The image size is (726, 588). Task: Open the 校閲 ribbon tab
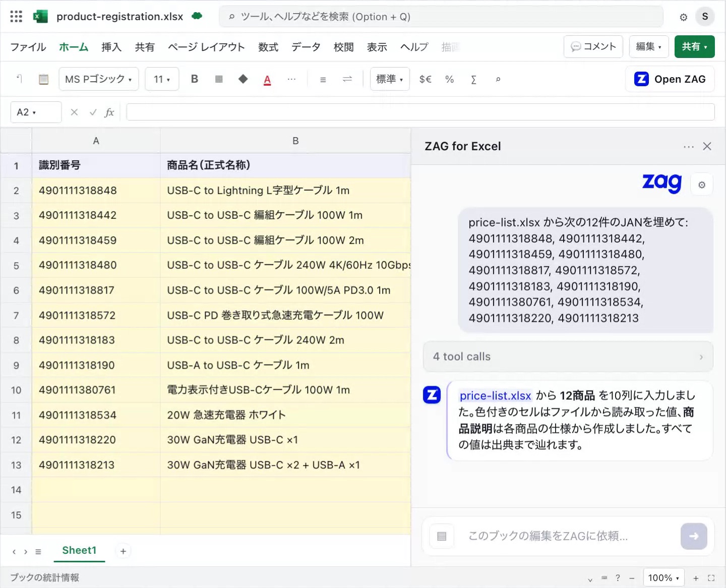[x=344, y=47]
